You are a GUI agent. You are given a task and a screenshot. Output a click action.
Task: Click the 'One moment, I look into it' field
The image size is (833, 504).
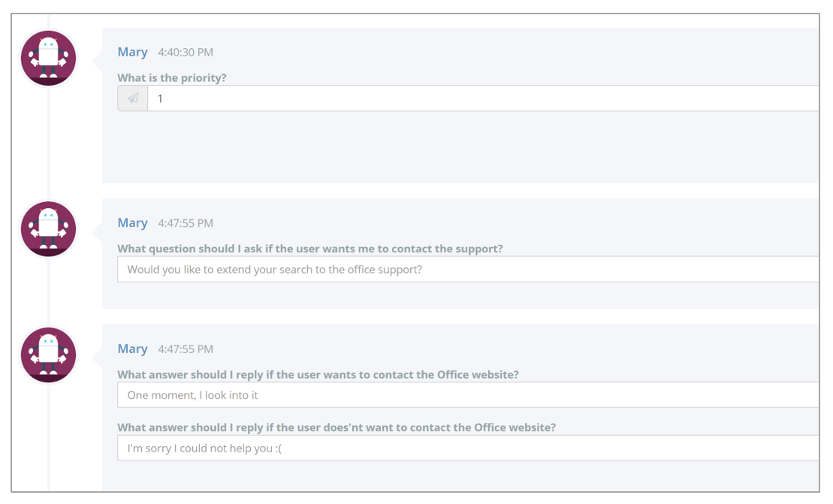(468, 395)
